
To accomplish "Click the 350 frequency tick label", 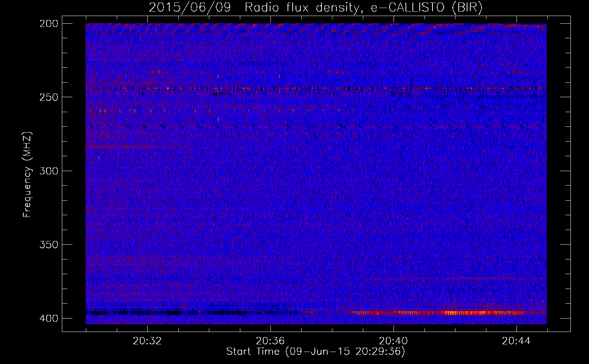I will click(x=48, y=245).
